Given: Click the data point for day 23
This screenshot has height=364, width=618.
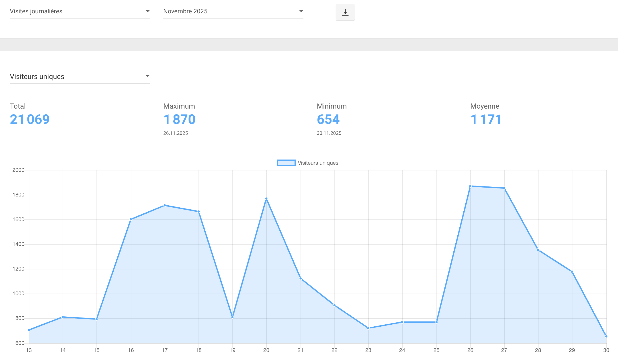Looking at the screenshot, I should pos(368,328).
